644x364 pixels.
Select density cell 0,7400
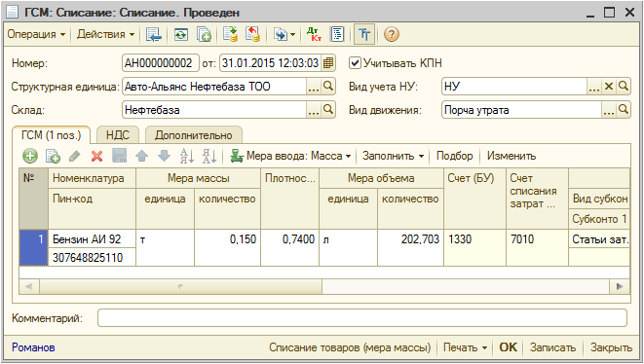[x=290, y=247]
